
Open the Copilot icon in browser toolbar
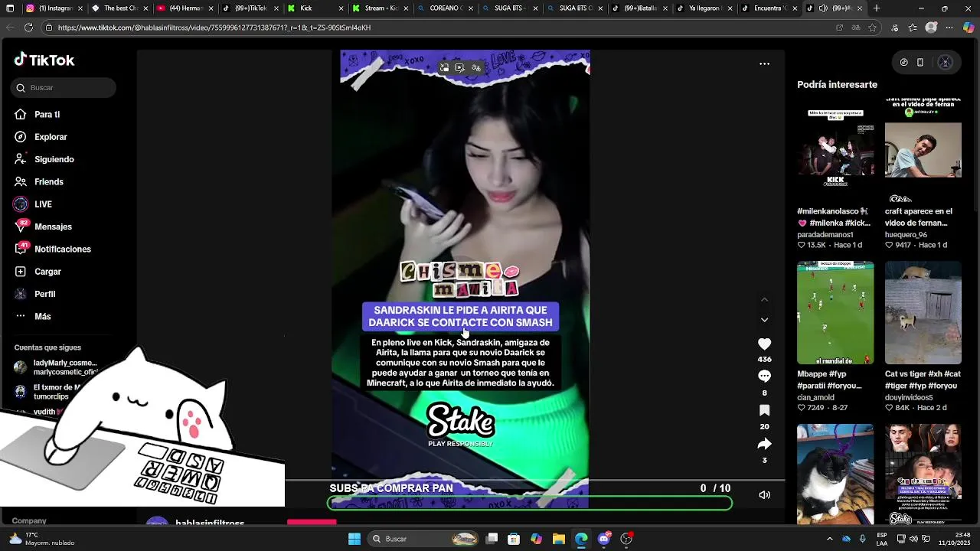[969, 28]
